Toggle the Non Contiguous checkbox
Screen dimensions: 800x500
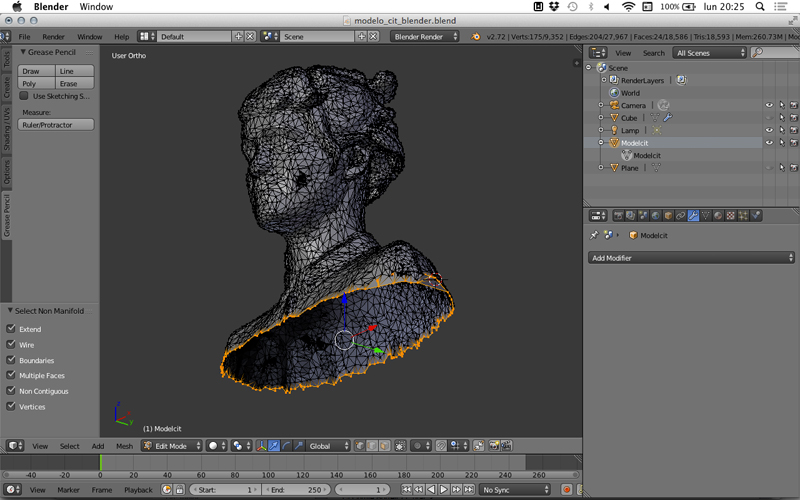pyautogui.click(x=11, y=391)
